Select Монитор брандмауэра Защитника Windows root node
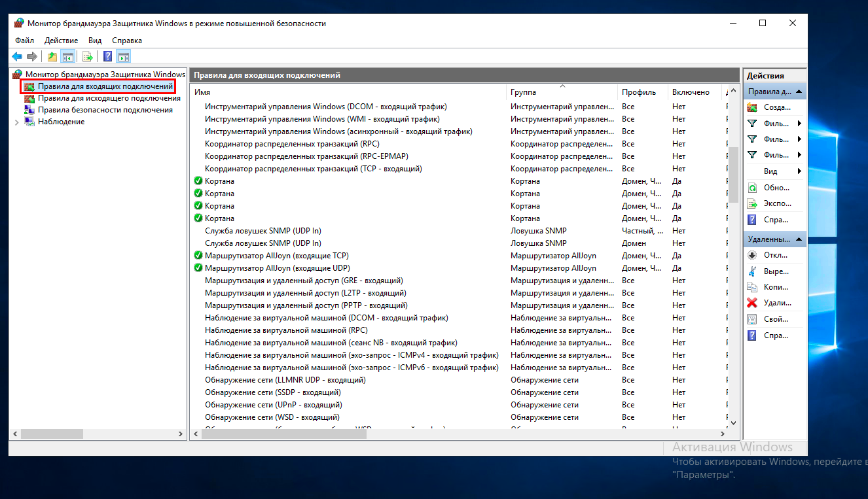 point(105,75)
